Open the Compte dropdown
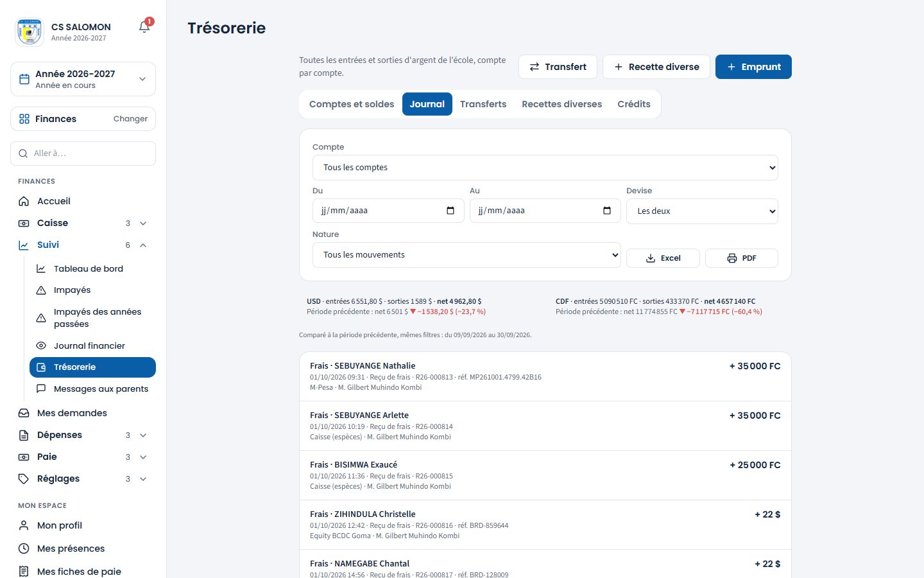Screen dimensions: 924x578 [545, 168]
